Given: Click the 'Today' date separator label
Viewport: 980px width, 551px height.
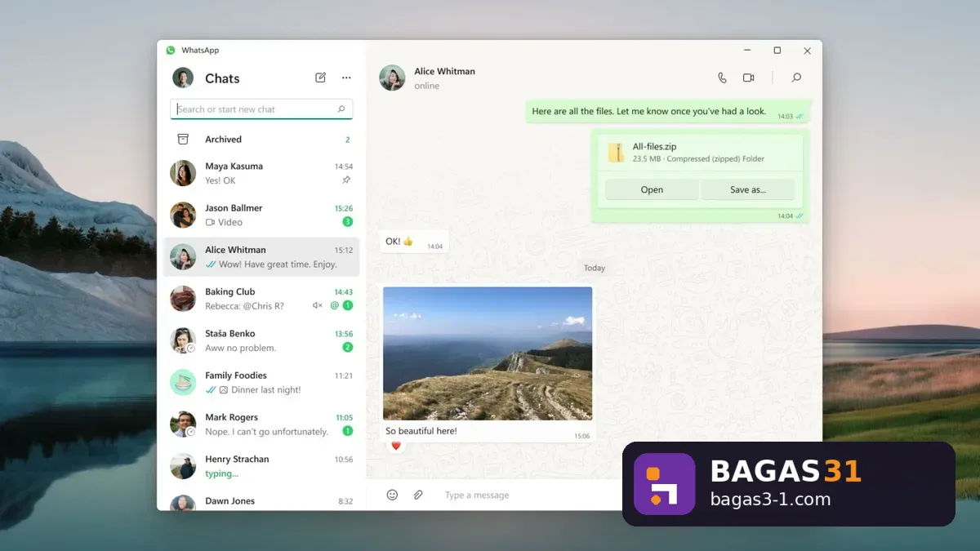Looking at the screenshot, I should tap(595, 268).
